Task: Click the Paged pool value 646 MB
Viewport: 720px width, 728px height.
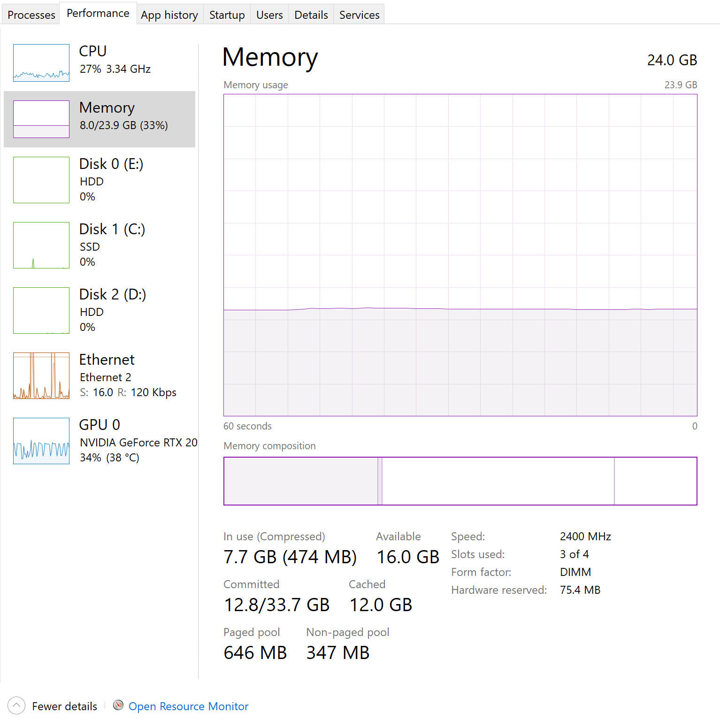Action: [x=255, y=653]
